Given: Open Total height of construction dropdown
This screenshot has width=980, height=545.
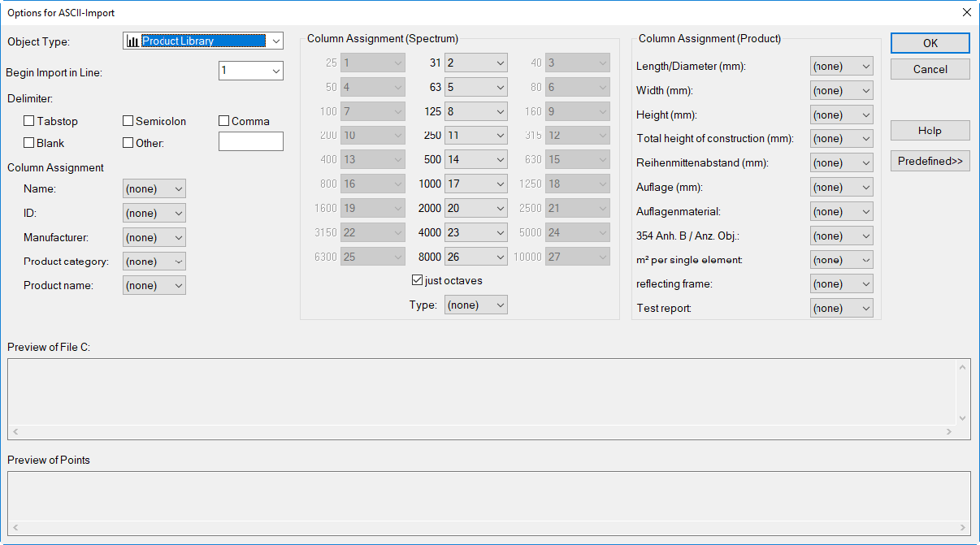Looking at the screenshot, I should point(842,139).
